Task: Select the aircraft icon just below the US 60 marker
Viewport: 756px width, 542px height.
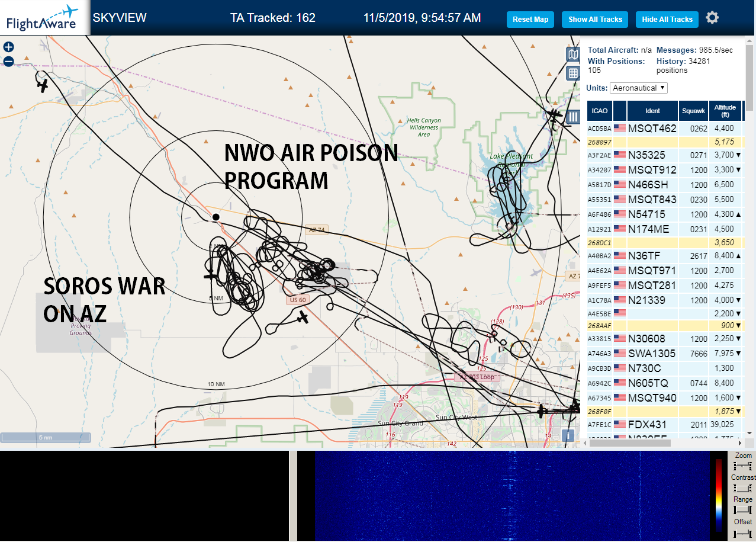Action: tap(303, 318)
